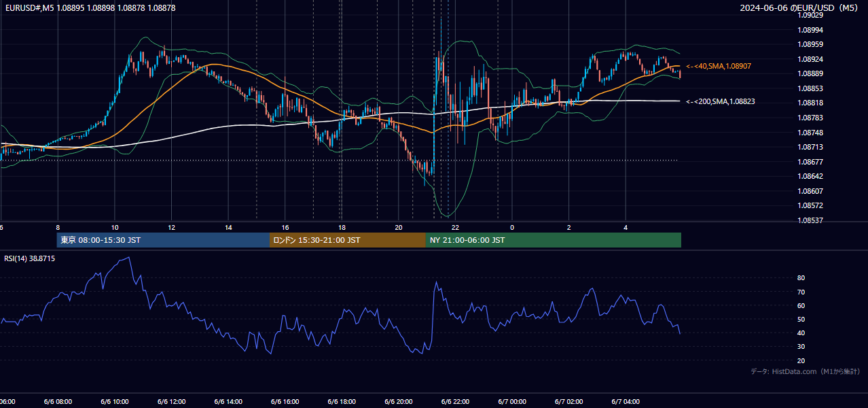Click the hour label 10 under the price chart
This screenshot has width=868, height=408.
click(115, 227)
